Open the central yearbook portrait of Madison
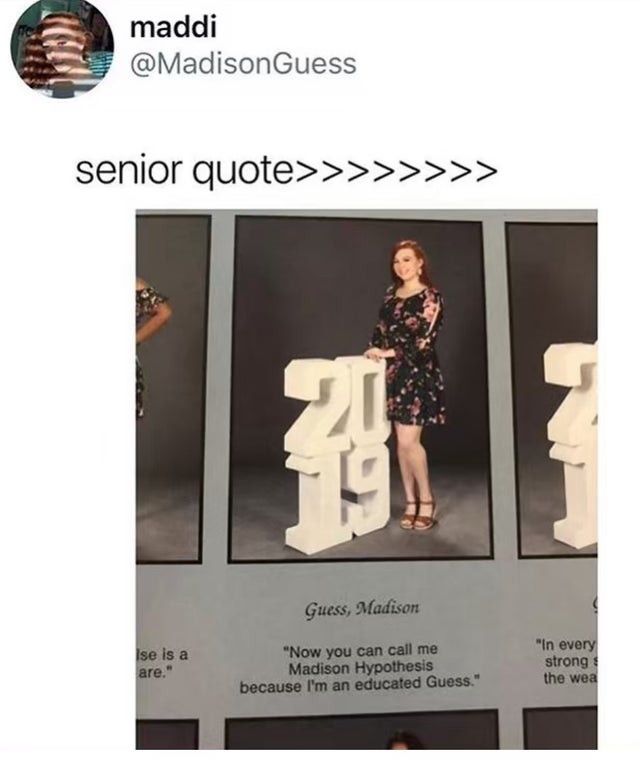640x771 pixels. [360, 388]
